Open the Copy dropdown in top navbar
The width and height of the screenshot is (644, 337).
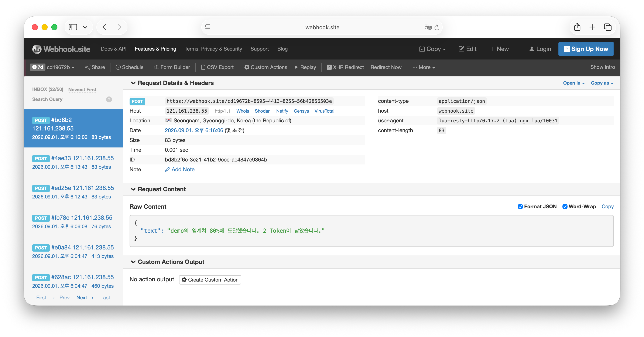pos(432,49)
